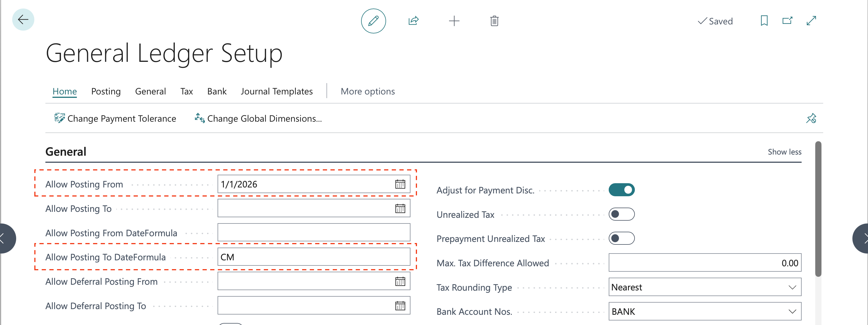Toggle Adjust for Payment Disc. switch

[x=621, y=190]
